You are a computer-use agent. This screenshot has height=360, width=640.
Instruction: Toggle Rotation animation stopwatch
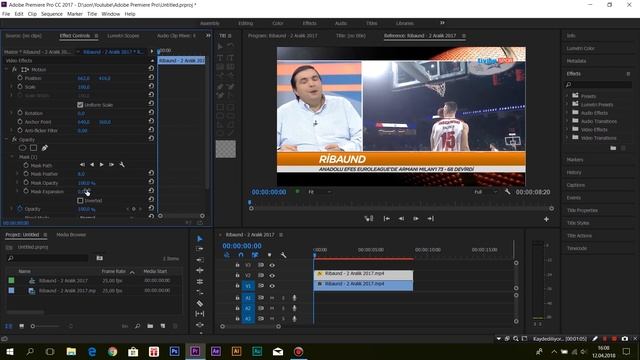click(20, 113)
